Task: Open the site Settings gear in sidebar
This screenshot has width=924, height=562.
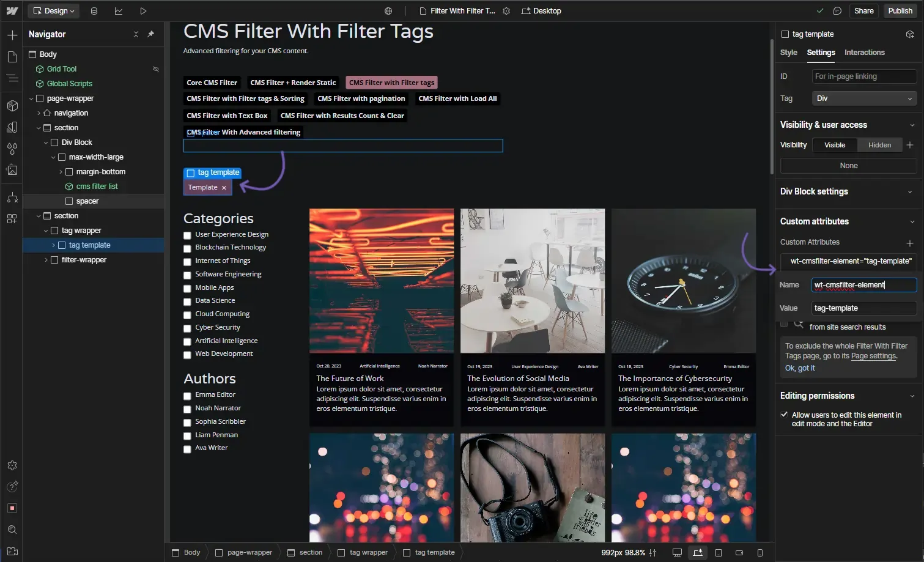Action: pos(12,465)
